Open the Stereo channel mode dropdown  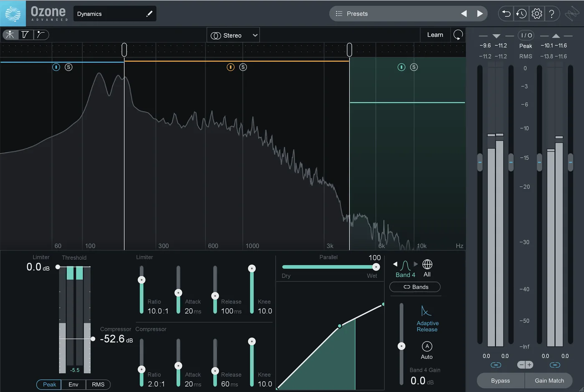(x=233, y=35)
